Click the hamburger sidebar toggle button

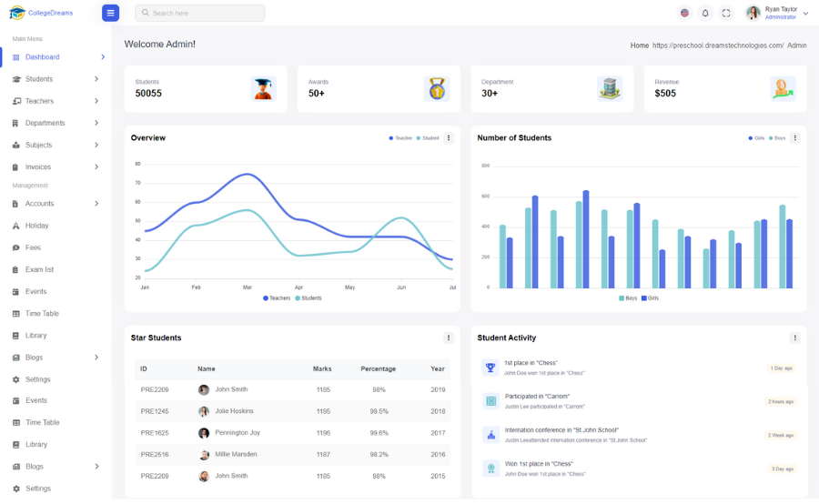click(110, 13)
